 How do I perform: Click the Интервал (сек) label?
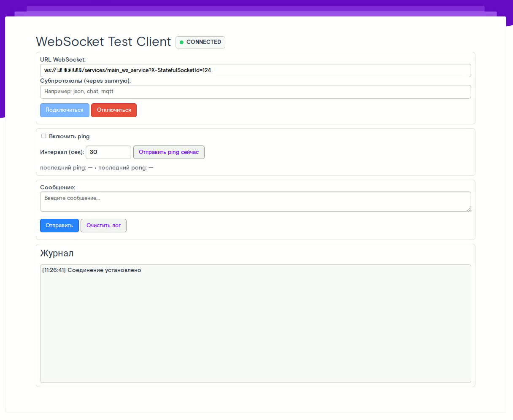pyautogui.click(x=62, y=152)
